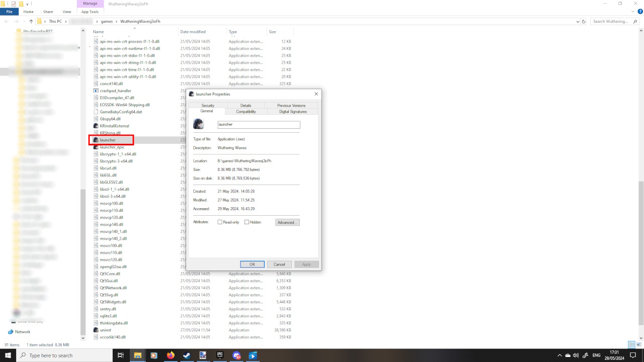Launch Epic Games from the taskbar
The image size is (644, 362).
click(x=220, y=355)
